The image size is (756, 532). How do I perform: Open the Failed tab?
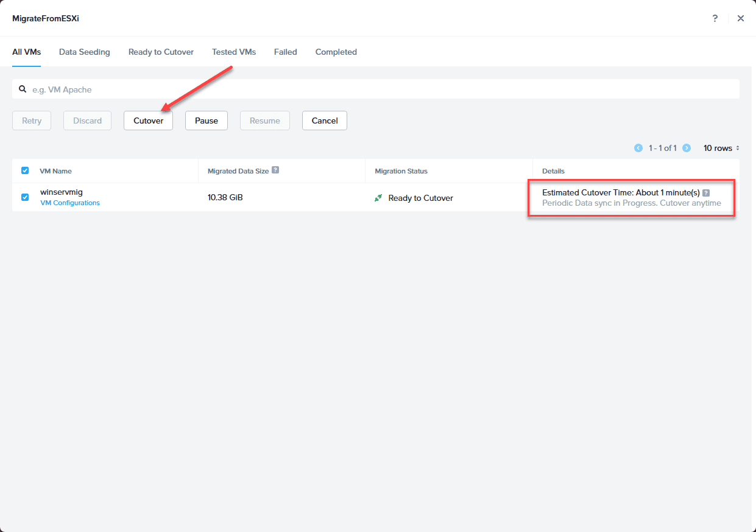286,52
